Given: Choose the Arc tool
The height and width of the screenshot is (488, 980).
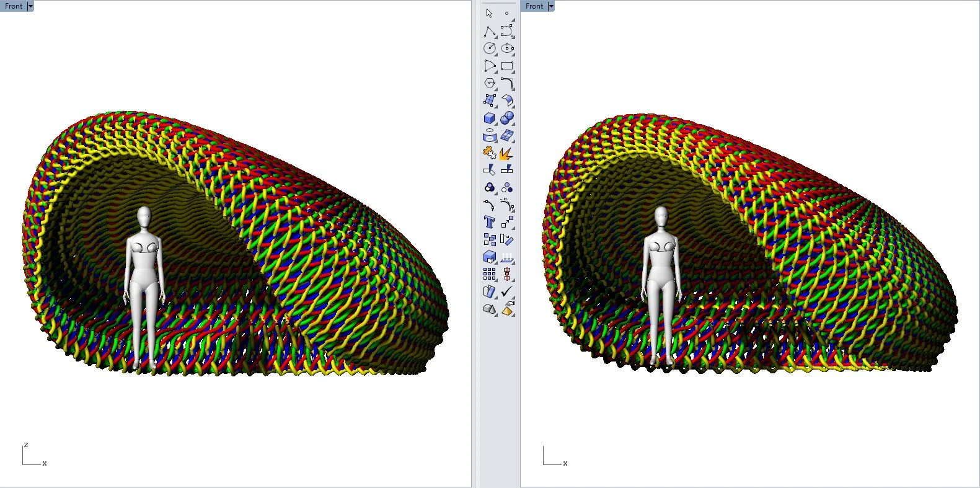Looking at the screenshot, I should [489, 66].
